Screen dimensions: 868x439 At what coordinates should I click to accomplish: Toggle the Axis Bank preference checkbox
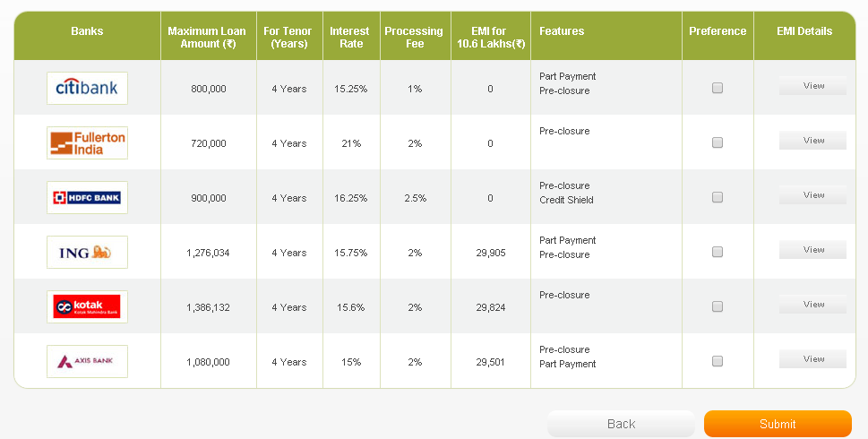(x=718, y=361)
